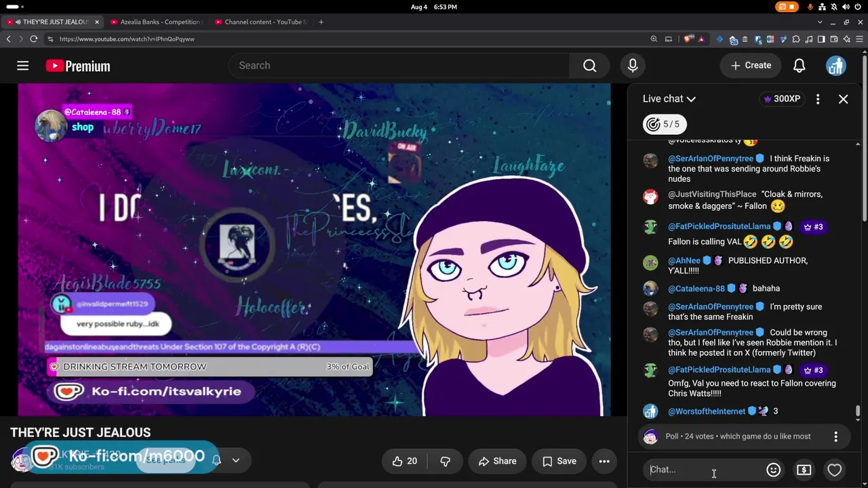
Task: Save the video to a playlist
Action: tap(559, 461)
